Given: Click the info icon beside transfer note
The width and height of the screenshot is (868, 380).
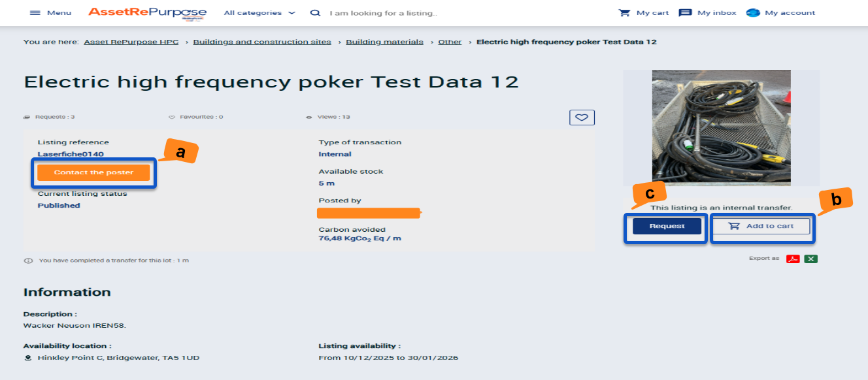Looking at the screenshot, I should point(28,261).
